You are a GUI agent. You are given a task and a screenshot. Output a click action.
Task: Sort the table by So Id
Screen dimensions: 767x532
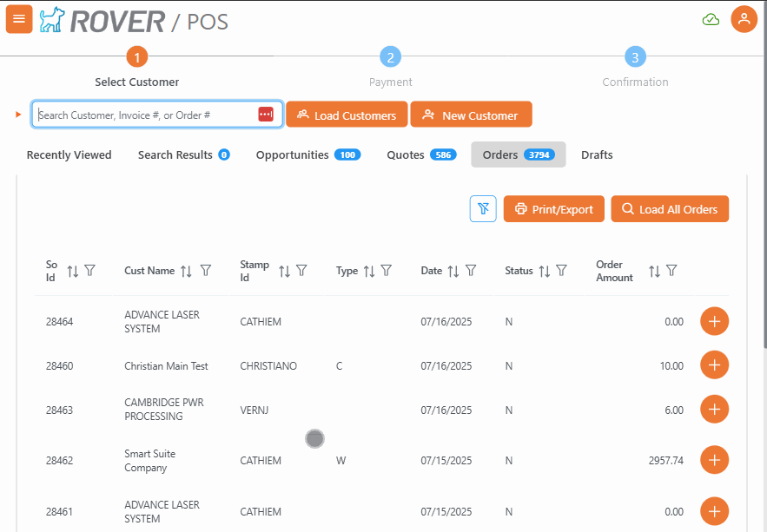tap(73, 271)
